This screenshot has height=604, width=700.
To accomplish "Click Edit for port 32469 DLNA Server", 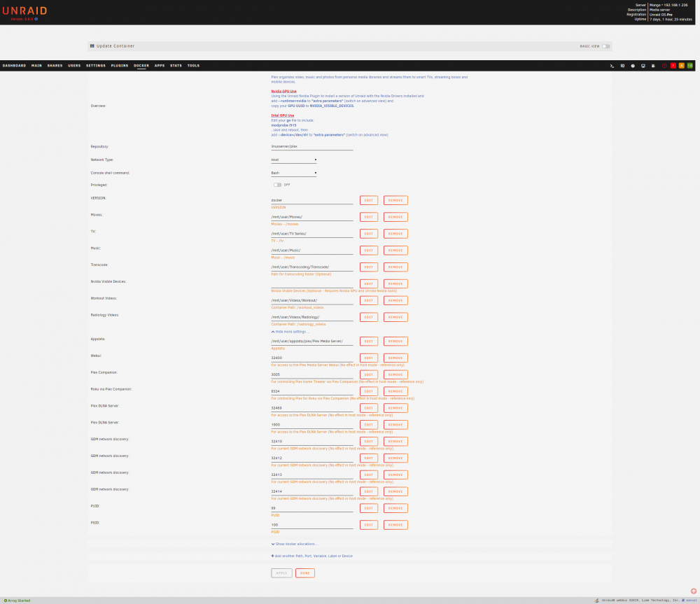I will coord(369,408).
